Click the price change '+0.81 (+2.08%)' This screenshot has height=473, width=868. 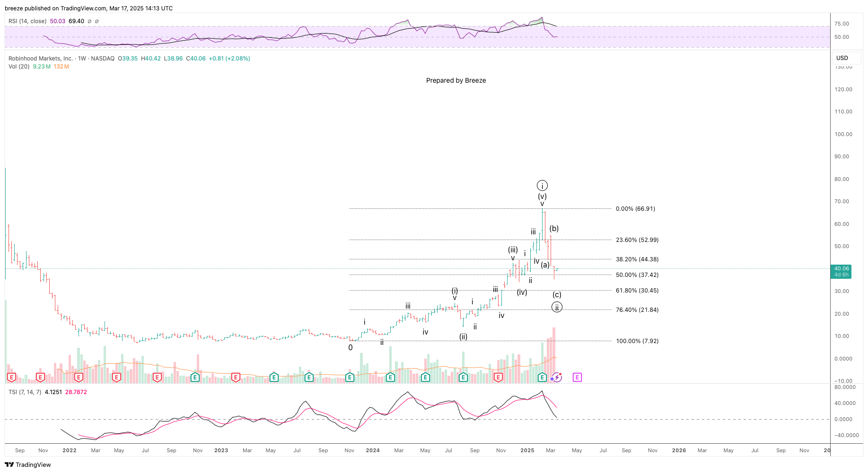[x=229, y=59]
